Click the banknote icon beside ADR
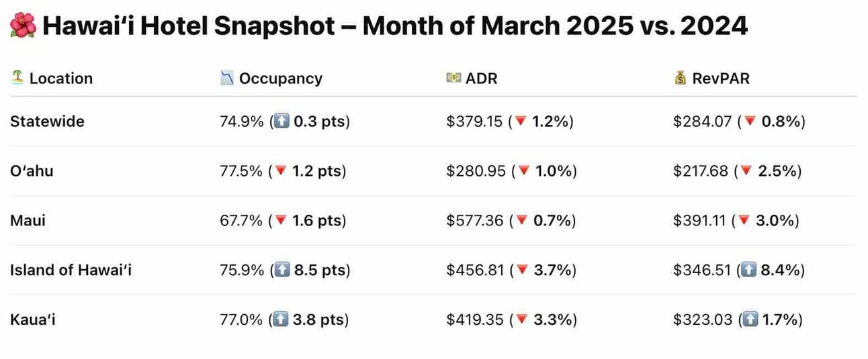This screenshot has height=359, width=868. (453, 79)
